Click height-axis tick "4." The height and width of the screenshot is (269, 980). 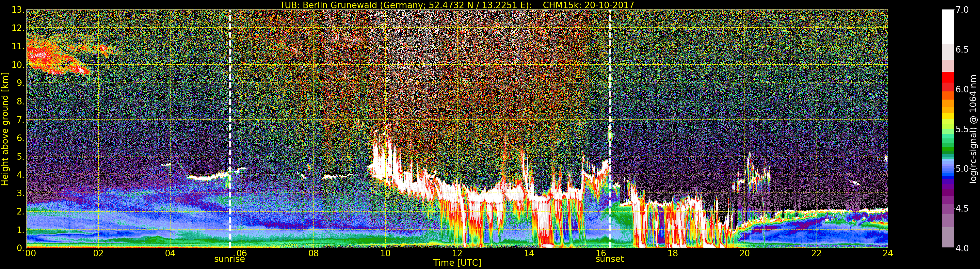point(20,175)
